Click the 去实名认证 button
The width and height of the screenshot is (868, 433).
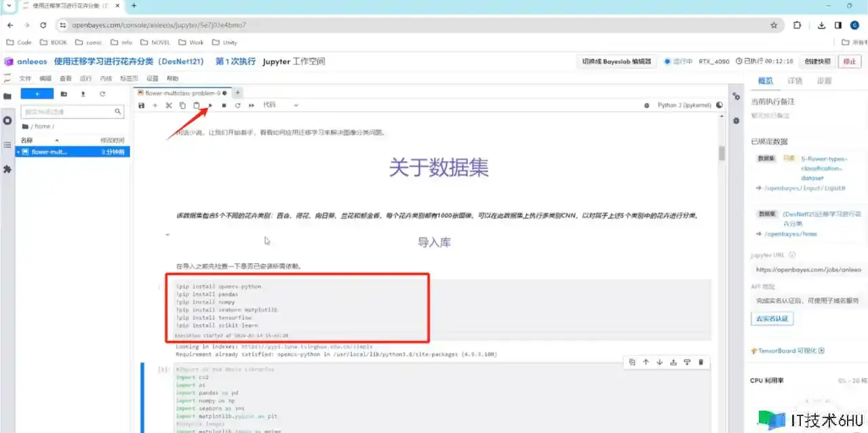771,318
